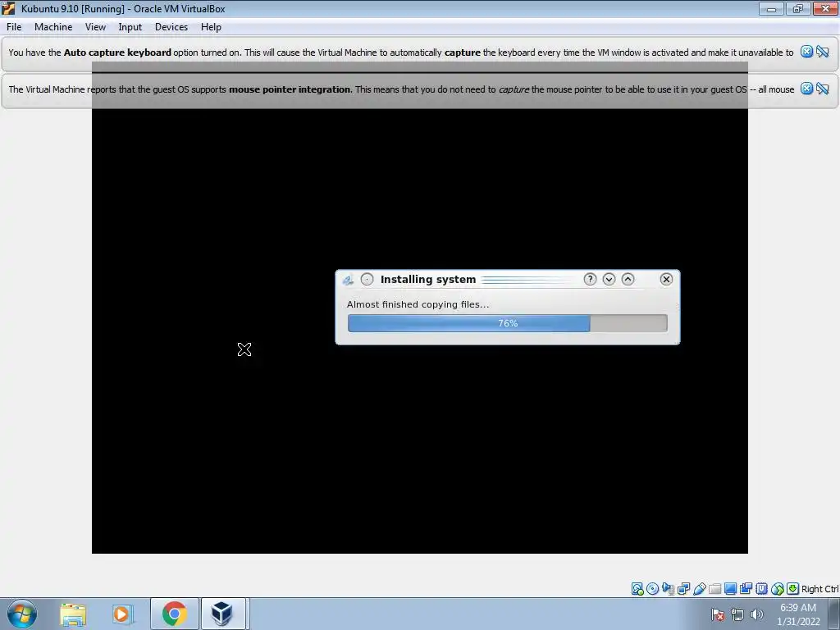Click the display status icon

(730, 589)
